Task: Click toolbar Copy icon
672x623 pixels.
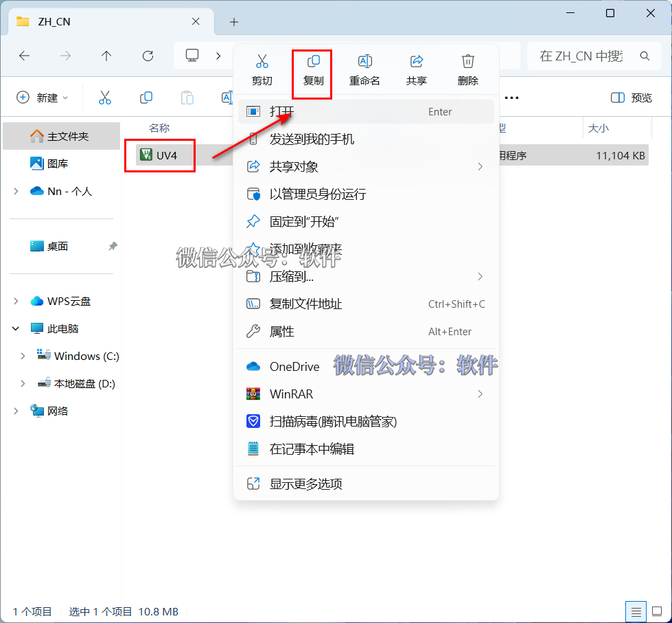Action: [x=146, y=98]
